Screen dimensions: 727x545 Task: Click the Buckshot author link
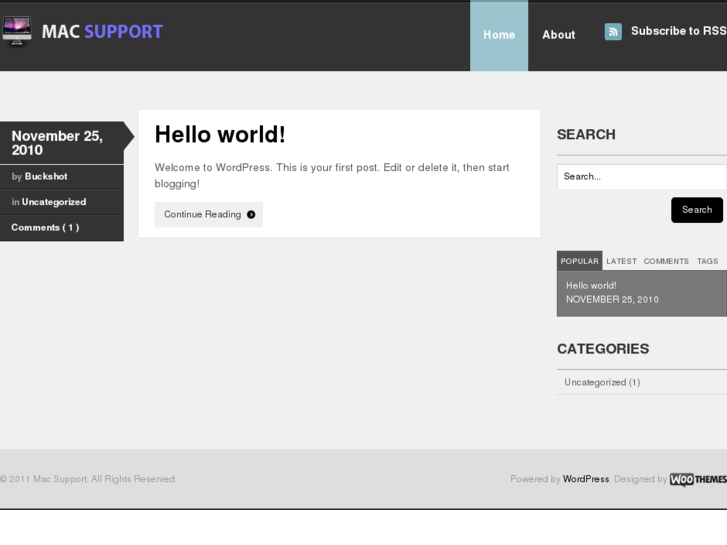tap(46, 176)
